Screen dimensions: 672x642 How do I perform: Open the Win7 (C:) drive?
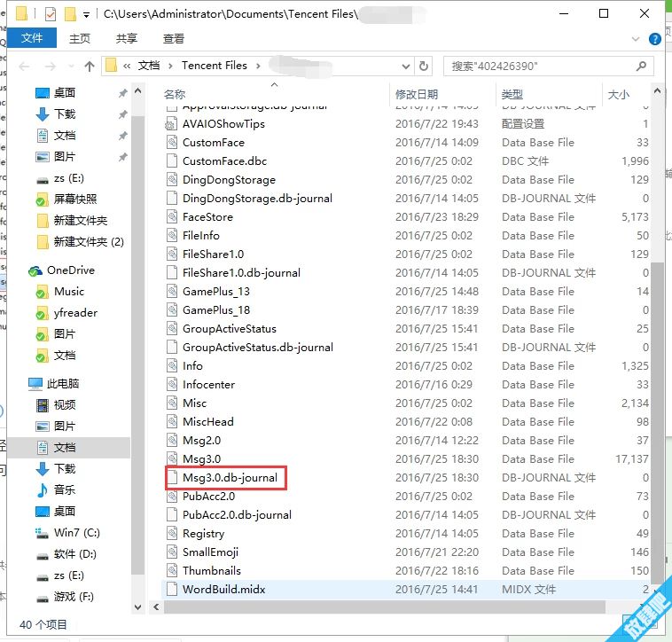77,533
